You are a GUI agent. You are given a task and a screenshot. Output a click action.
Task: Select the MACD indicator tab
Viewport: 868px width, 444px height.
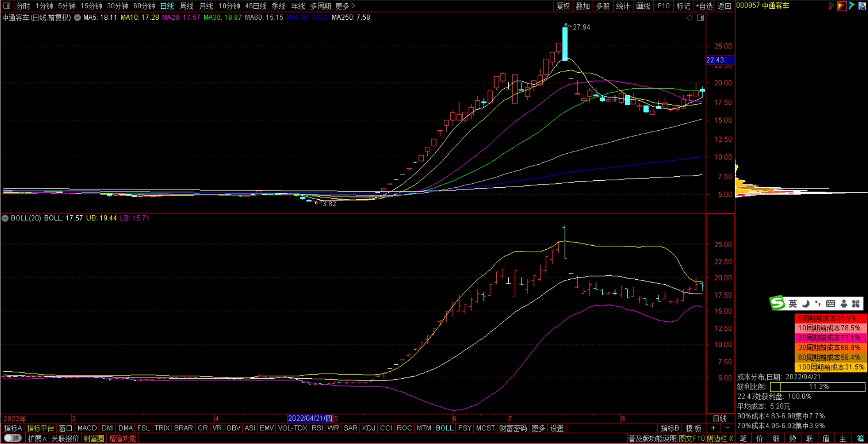tap(87, 428)
